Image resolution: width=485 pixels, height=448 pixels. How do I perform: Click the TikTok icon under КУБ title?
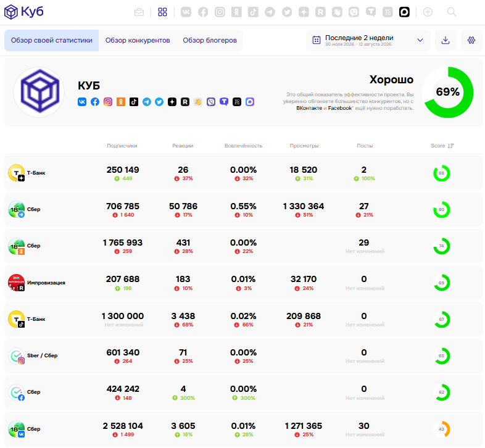(134, 102)
